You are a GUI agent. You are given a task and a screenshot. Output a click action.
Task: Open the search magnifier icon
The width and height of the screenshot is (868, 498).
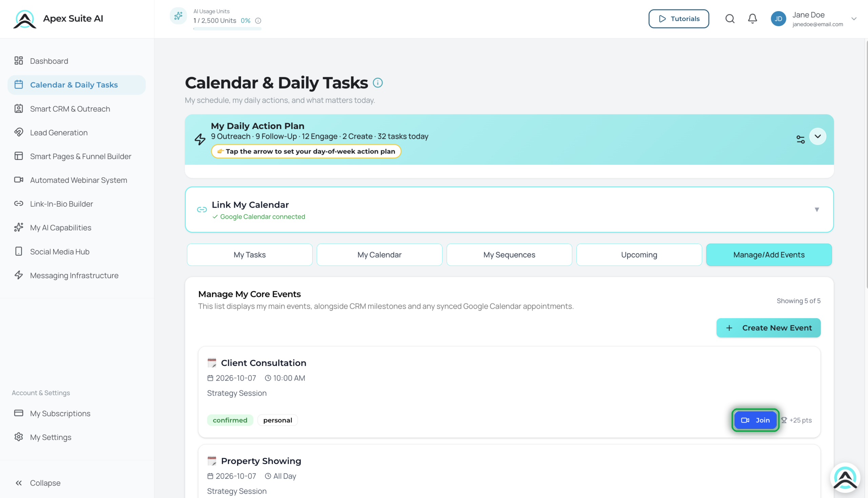(730, 18)
